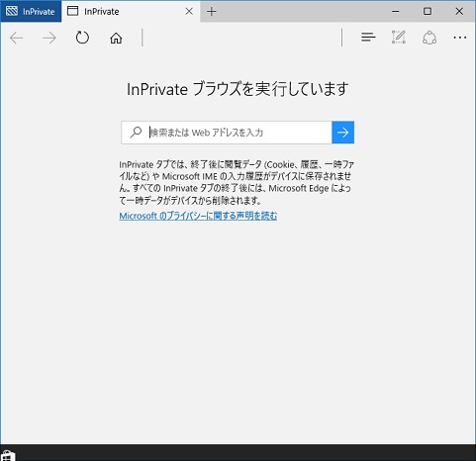Close the Edge window

(x=459, y=12)
